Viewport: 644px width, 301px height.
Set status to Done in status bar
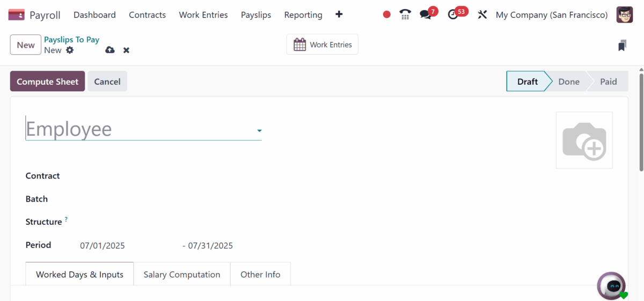pos(568,82)
